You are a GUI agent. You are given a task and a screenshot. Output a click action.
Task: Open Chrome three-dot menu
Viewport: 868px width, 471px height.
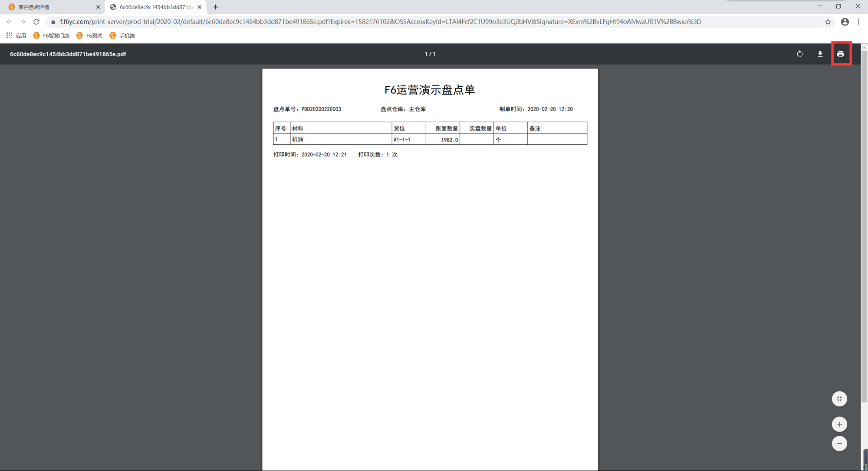[x=858, y=22]
